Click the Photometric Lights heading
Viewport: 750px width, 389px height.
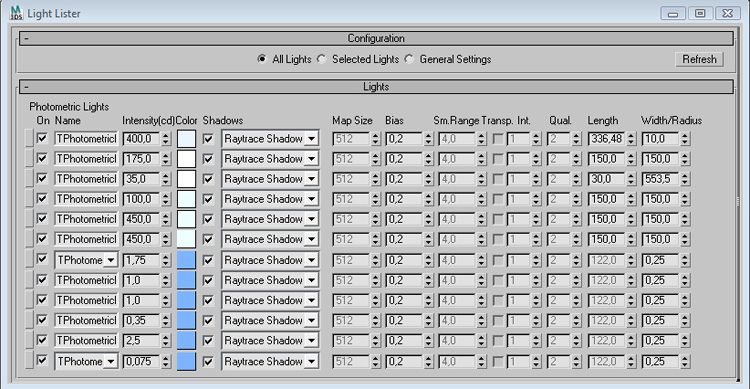(69, 107)
